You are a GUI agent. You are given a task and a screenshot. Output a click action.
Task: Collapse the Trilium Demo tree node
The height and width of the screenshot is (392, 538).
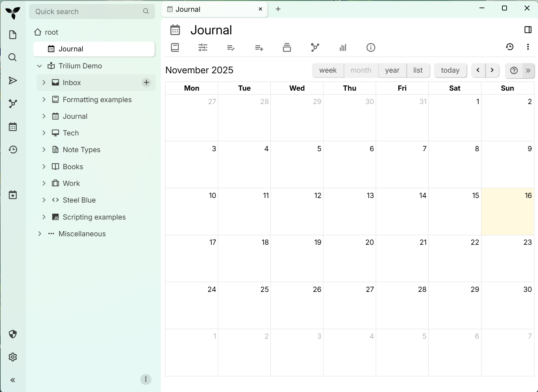point(40,66)
